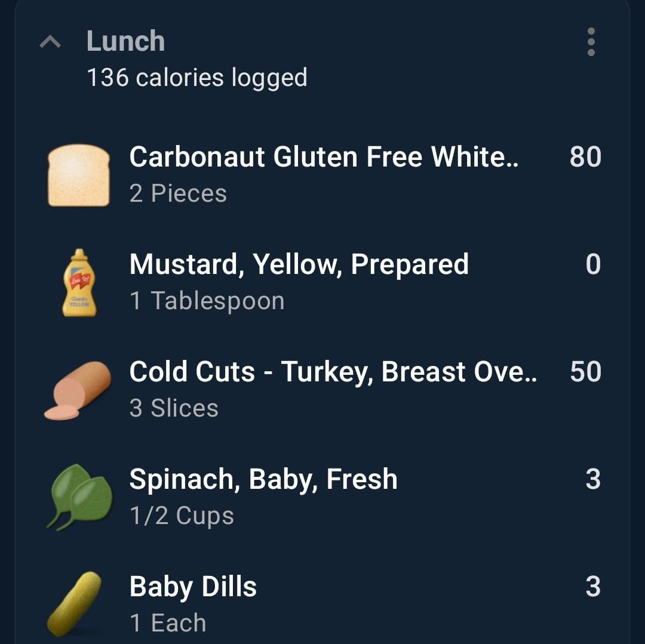Click the Lunch heading
The height and width of the screenshot is (644, 645).
pos(125,41)
